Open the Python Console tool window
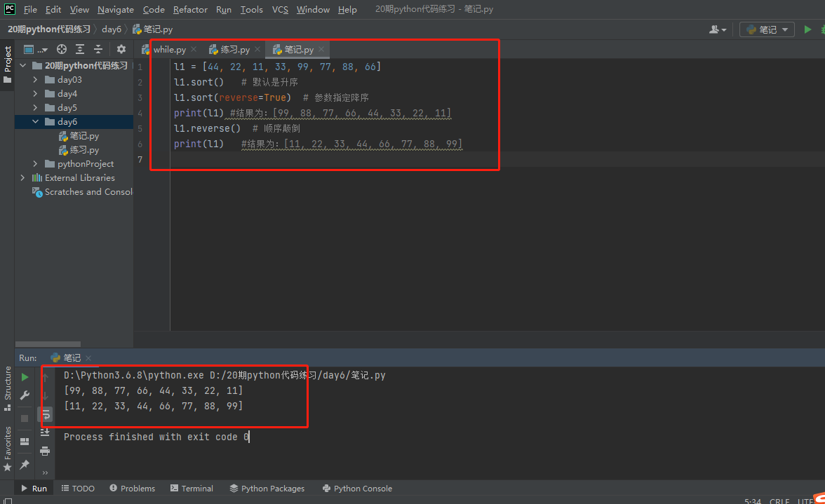The width and height of the screenshot is (825, 504). click(357, 489)
